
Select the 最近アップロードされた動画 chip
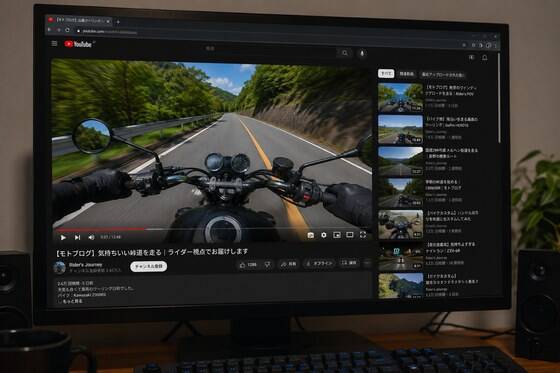coord(443,75)
